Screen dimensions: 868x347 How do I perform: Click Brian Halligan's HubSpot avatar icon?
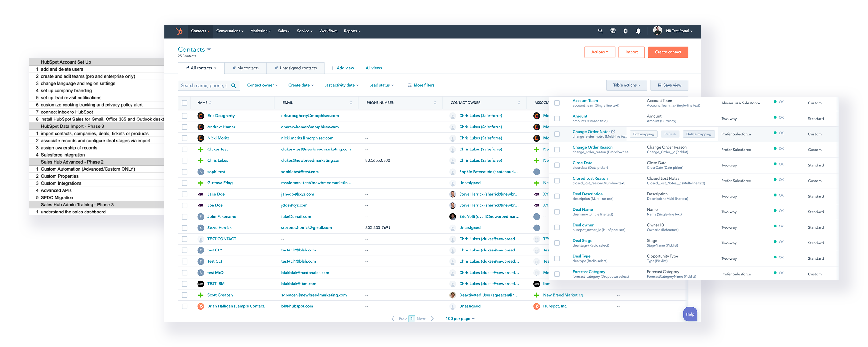click(200, 306)
